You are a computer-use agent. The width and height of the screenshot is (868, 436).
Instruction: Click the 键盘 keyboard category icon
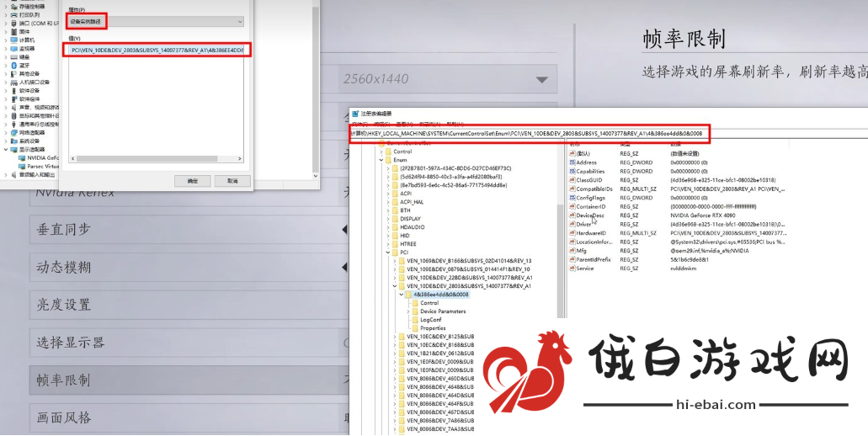coord(14,57)
